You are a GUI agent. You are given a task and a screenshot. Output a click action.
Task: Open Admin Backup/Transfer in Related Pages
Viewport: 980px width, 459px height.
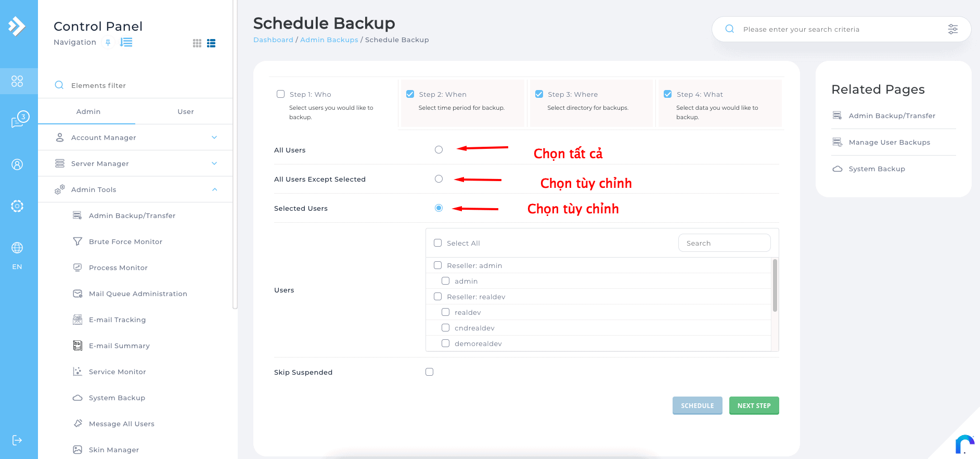pyautogui.click(x=892, y=116)
